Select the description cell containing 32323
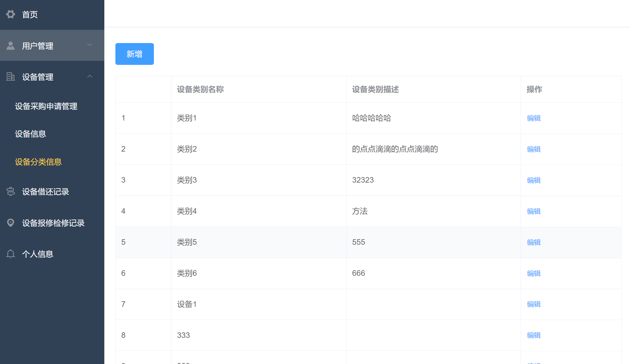Image resolution: width=630 pixels, height=364 pixels. click(x=363, y=180)
